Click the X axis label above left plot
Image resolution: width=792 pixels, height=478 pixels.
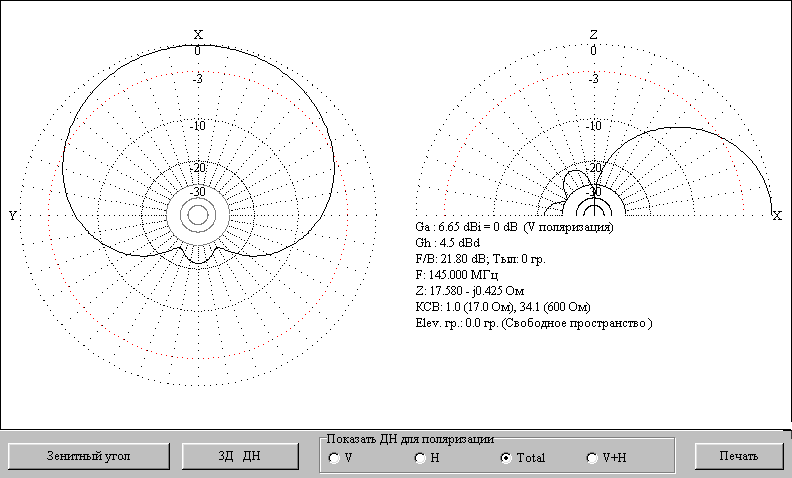click(x=198, y=35)
